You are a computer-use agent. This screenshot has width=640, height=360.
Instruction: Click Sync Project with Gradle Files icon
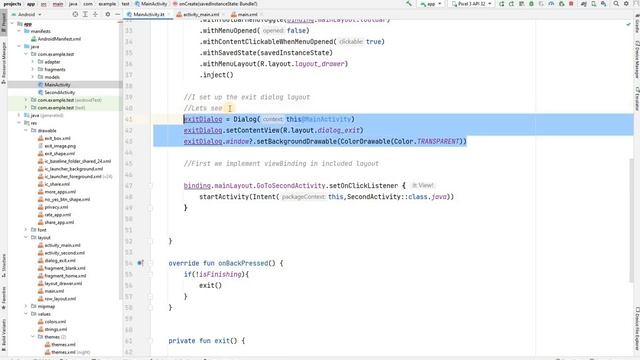[x=584, y=4]
